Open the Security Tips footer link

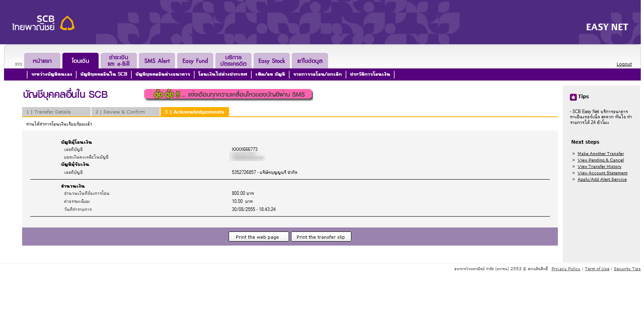tap(627, 269)
